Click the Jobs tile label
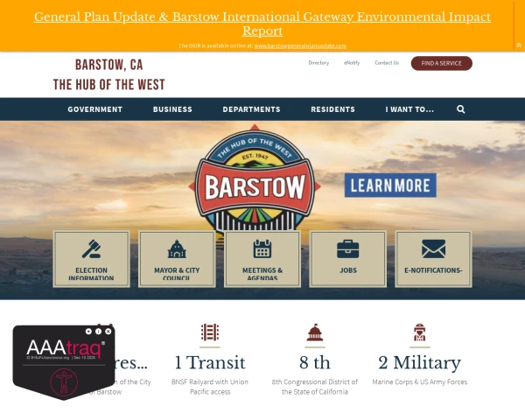Screen dimensions: 525x420 pyautogui.click(x=348, y=270)
